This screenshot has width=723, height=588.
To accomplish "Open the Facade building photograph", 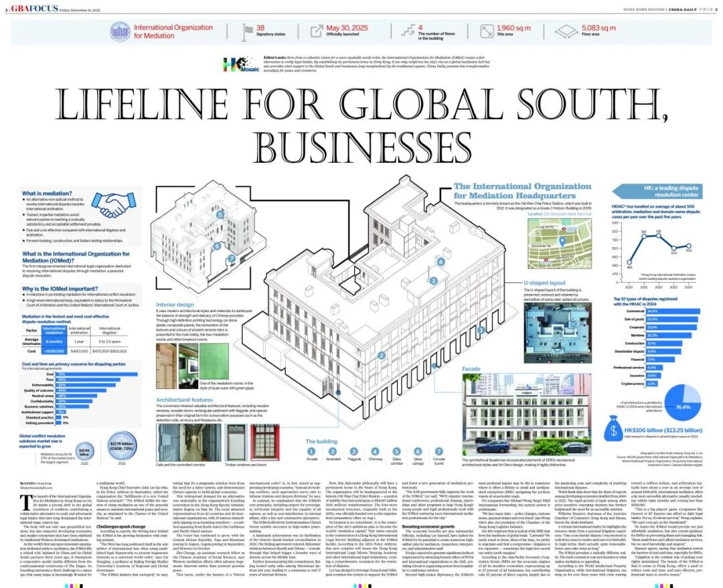I will 526,414.
